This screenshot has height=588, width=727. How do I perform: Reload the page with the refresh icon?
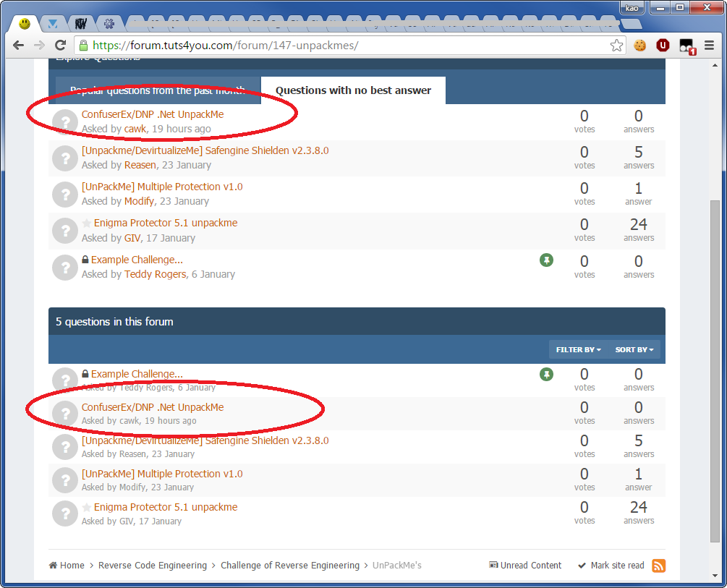[61, 46]
